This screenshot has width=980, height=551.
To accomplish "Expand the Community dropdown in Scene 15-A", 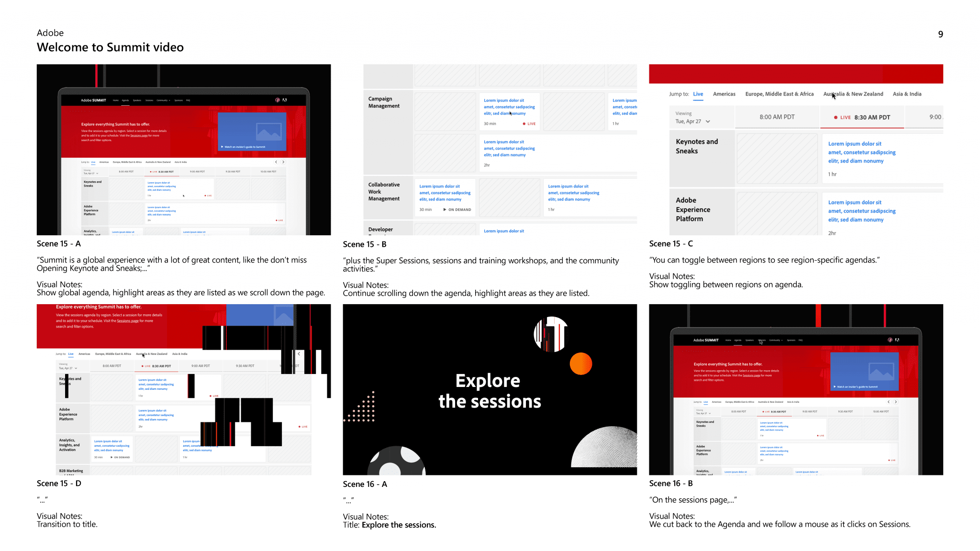I will coord(163,100).
